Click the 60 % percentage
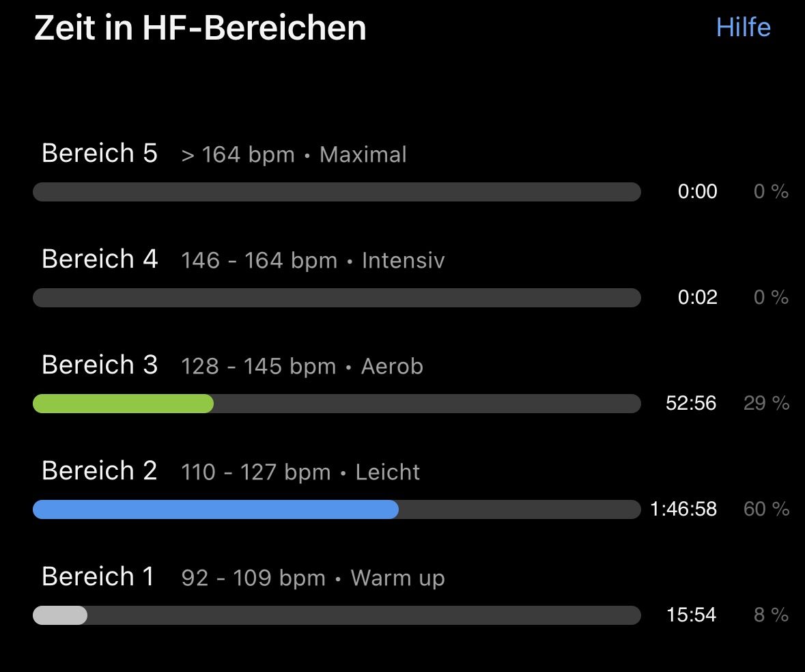The image size is (805, 672). [x=765, y=509]
